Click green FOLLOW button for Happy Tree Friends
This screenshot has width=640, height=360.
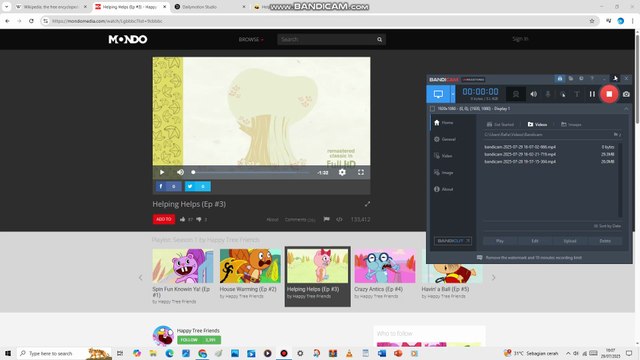[x=199, y=340]
